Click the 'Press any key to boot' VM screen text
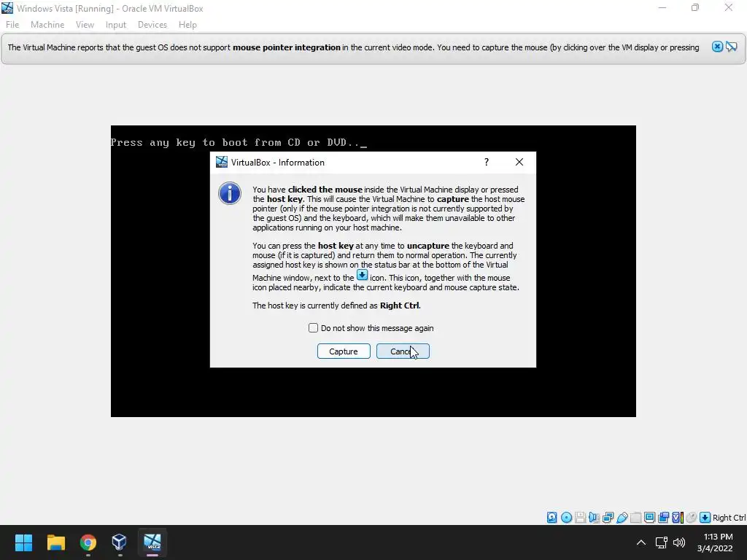Image resolution: width=747 pixels, height=560 pixels. (x=239, y=142)
